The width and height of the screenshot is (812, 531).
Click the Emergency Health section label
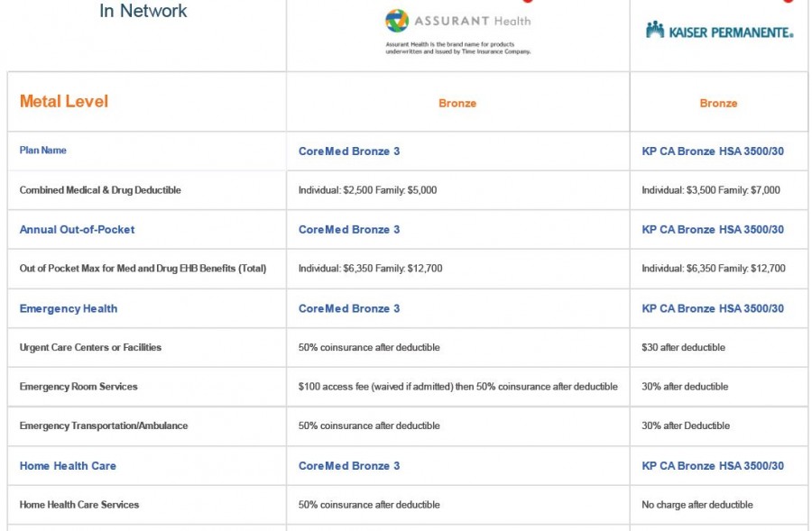tap(69, 308)
